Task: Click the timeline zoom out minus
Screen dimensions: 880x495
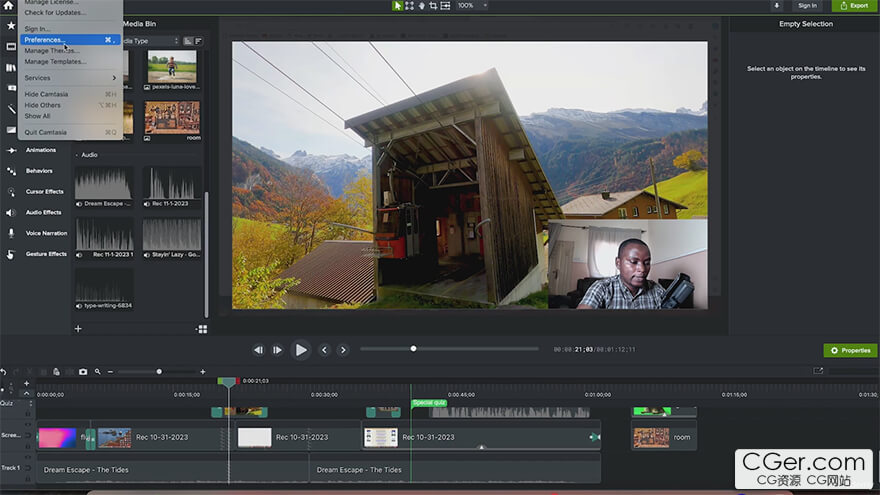Action: tap(111, 372)
